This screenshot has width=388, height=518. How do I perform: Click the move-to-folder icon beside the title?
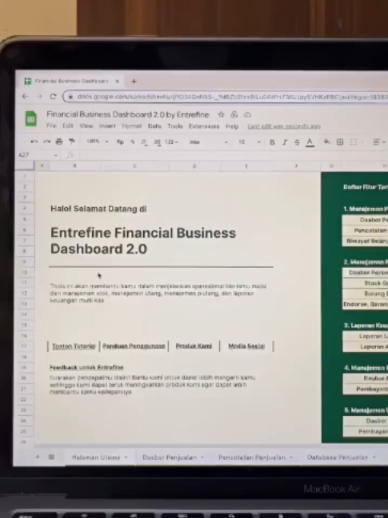pos(234,115)
